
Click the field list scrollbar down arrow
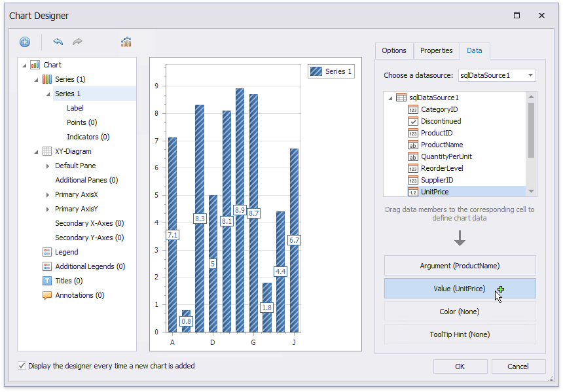(531, 191)
